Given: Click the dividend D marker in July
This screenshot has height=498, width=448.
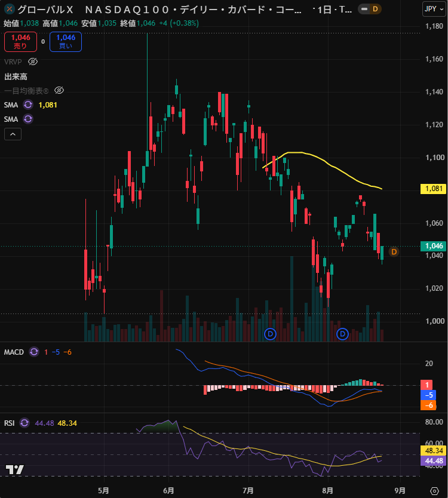Looking at the screenshot, I should 271,334.
